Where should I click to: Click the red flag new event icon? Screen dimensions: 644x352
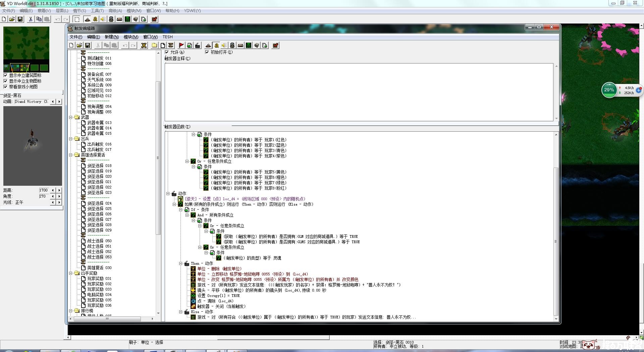click(x=181, y=45)
